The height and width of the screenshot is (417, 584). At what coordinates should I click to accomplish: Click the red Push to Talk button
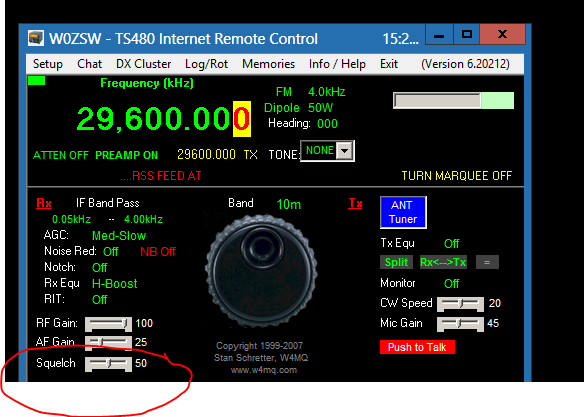[x=417, y=347]
